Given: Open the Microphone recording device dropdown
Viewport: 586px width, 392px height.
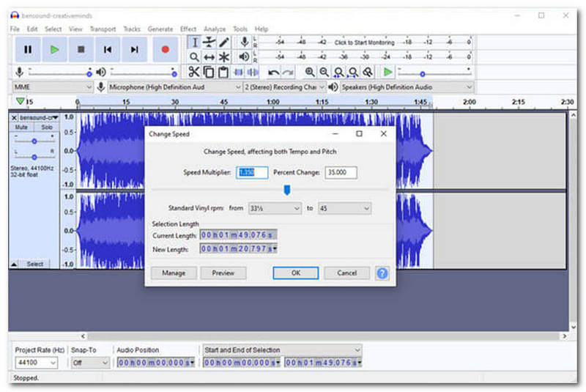Looking at the screenshot, I should point(174,87).
